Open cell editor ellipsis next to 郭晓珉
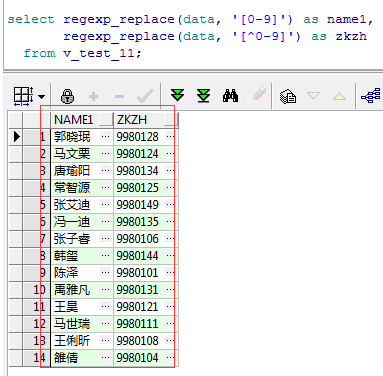The width and height of the screenshot is (383, 376). (x=105, y=136)
